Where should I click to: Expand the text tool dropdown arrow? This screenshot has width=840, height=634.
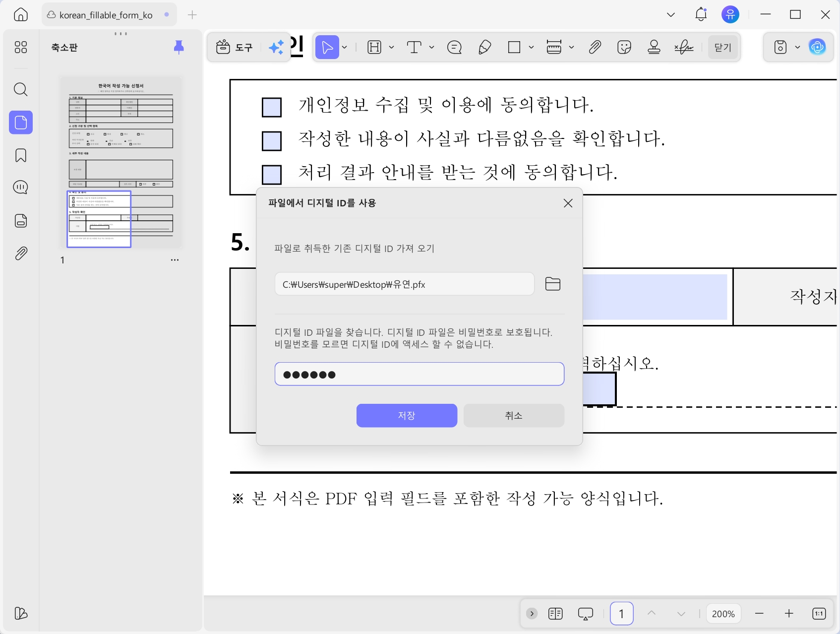(x=431, y=48)
